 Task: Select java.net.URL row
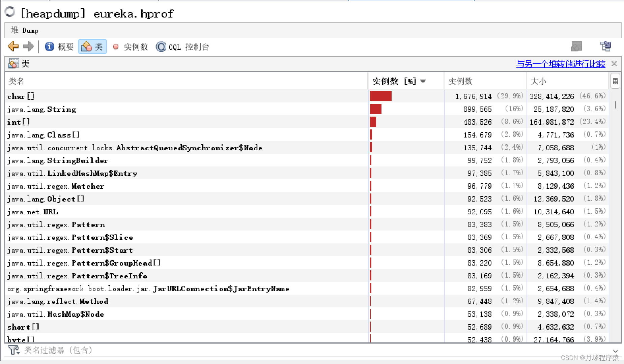[x=307, y=211]
